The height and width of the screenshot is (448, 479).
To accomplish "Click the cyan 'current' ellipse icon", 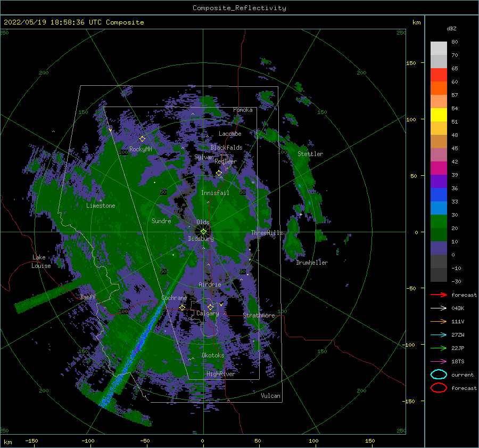I will tap(439, 374).
